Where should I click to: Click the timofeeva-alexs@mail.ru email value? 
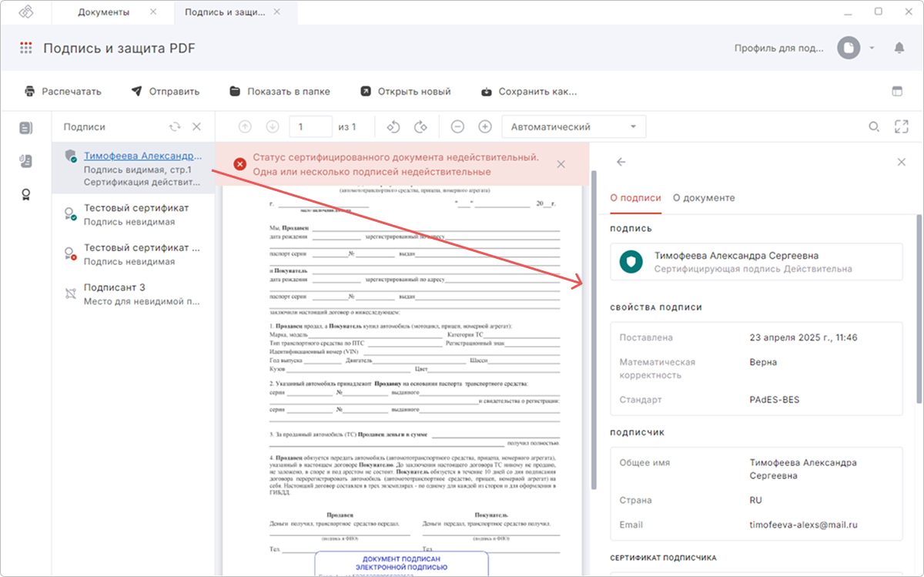coord(804,525)
